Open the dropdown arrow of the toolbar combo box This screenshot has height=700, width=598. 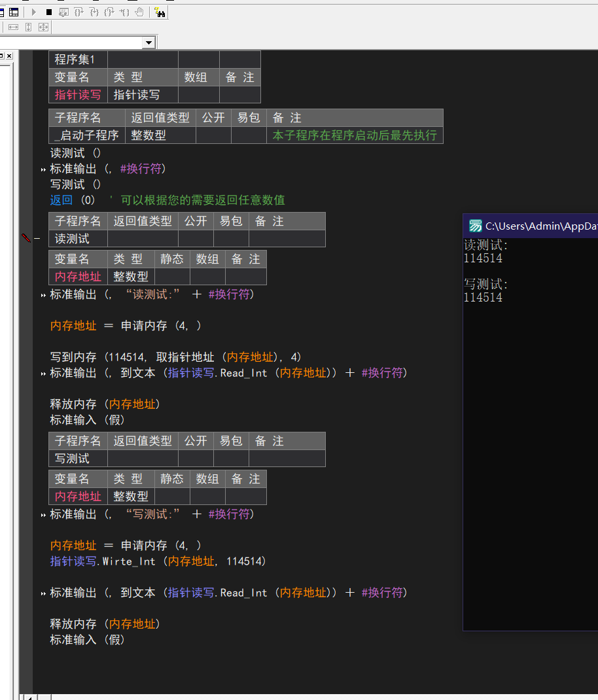(149, 43)
